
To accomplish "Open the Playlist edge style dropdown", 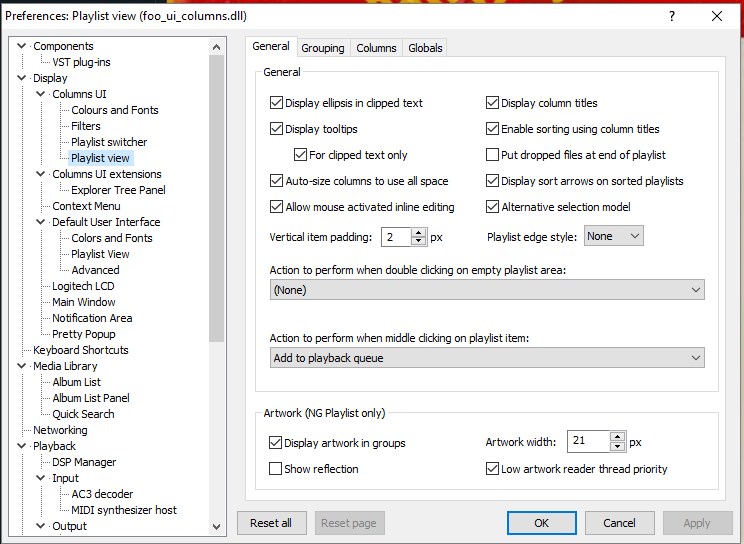I will (614, 237).
